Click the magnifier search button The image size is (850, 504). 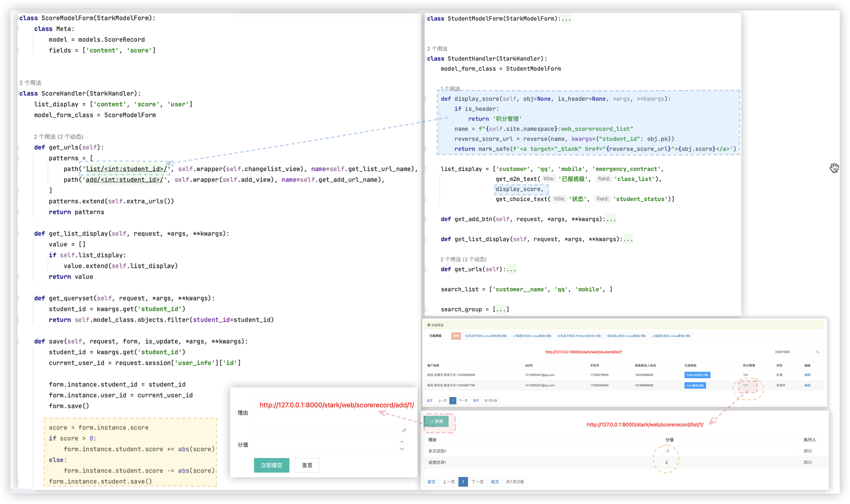(x=818, y=352)
